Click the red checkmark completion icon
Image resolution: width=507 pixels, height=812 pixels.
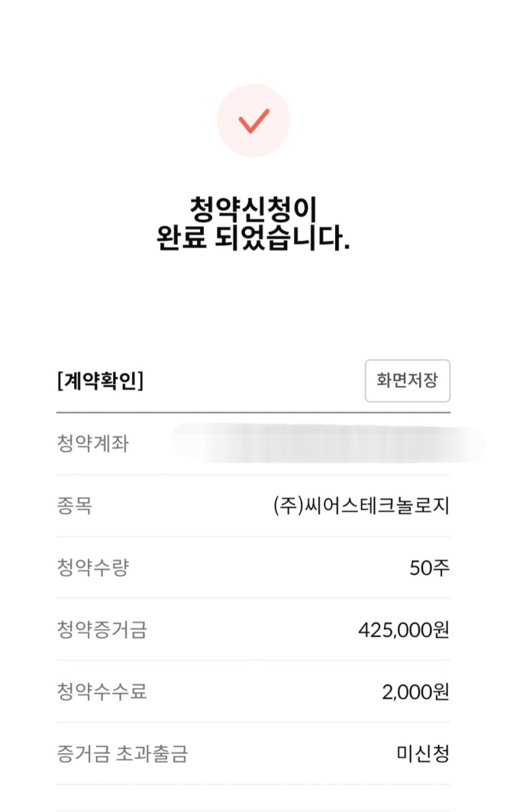(x=253, y=121)
